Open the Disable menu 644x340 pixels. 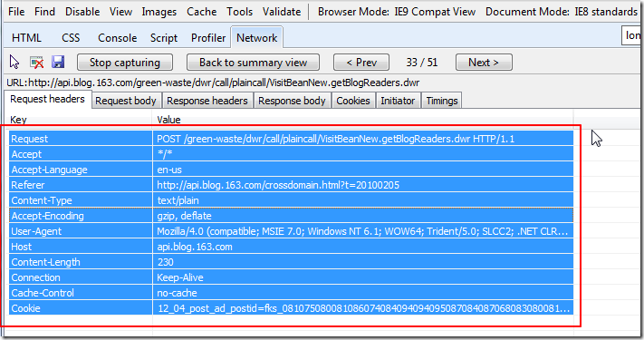[82, 12]
